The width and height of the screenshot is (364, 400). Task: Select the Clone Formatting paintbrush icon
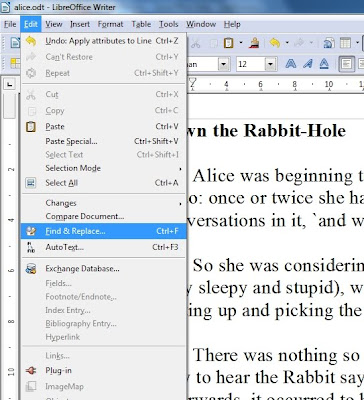tap(255, 43)
